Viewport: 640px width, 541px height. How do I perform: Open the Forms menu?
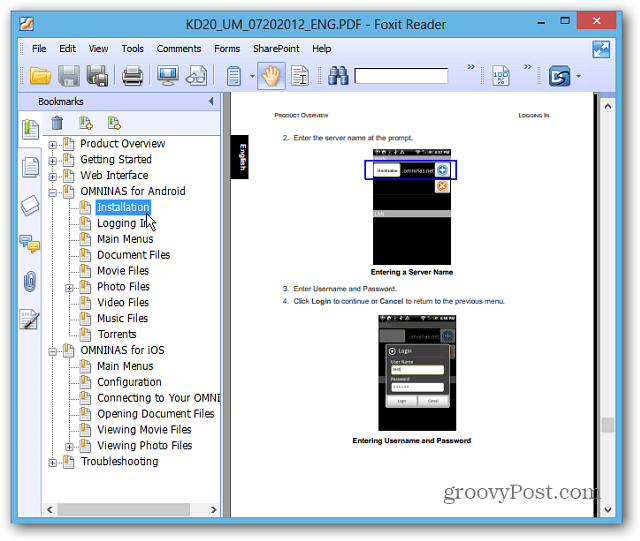[x=227, y=49]
